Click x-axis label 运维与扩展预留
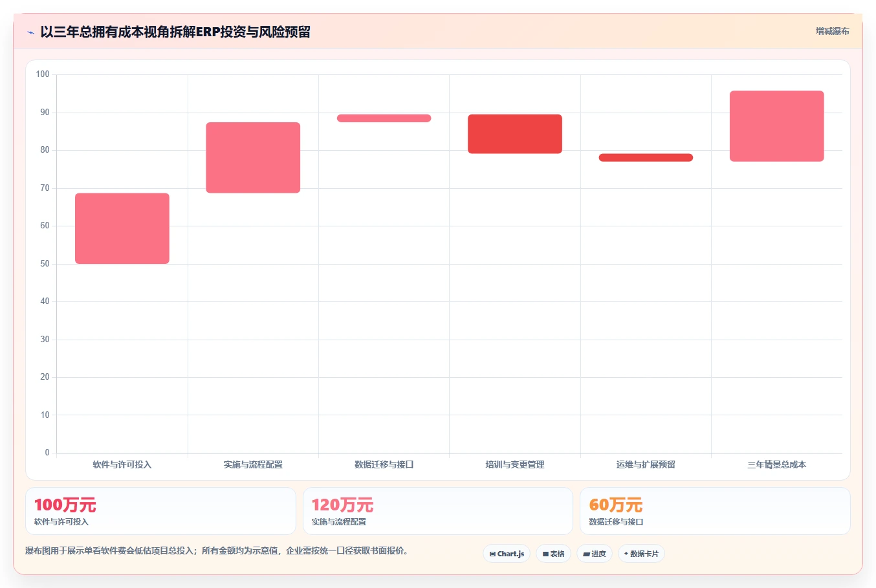Image resolution: width=876 pixels, height=588 pixels. click(646, 464)
